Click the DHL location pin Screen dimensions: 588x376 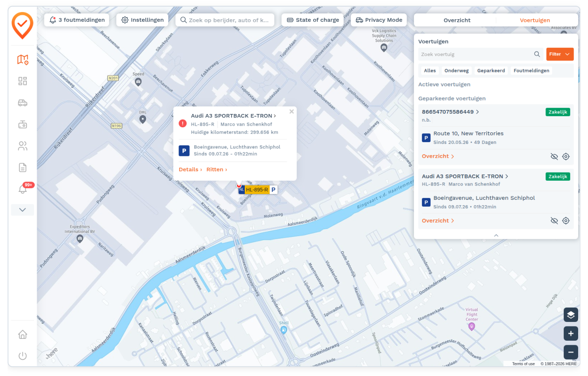tap(143, 119)
